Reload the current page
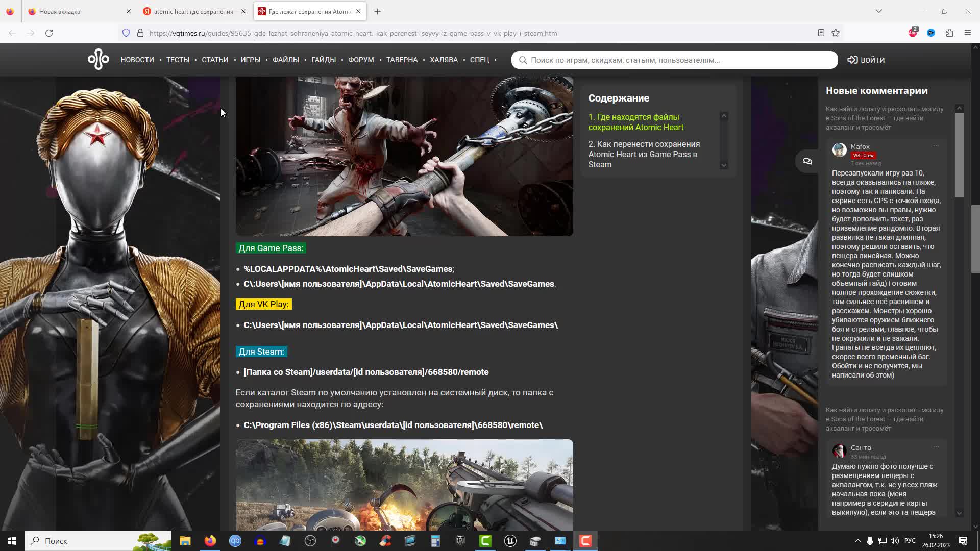980x551 pixels. point(49,33)
